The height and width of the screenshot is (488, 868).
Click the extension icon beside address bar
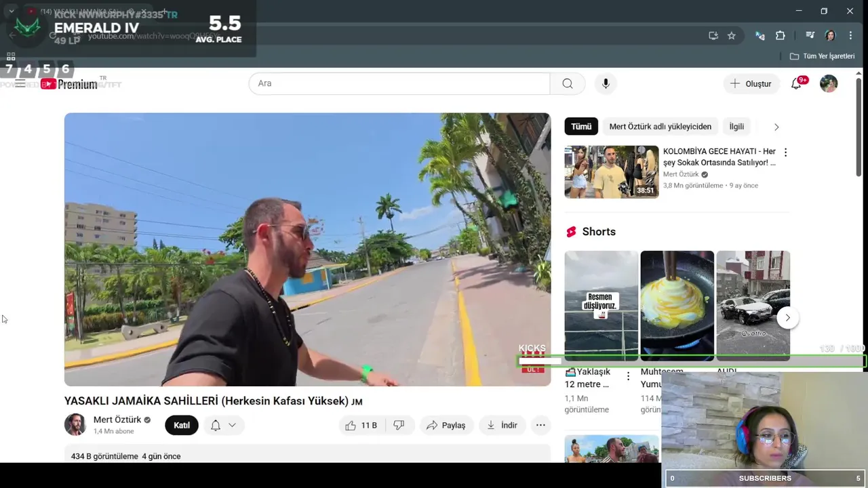pos(759,35)
